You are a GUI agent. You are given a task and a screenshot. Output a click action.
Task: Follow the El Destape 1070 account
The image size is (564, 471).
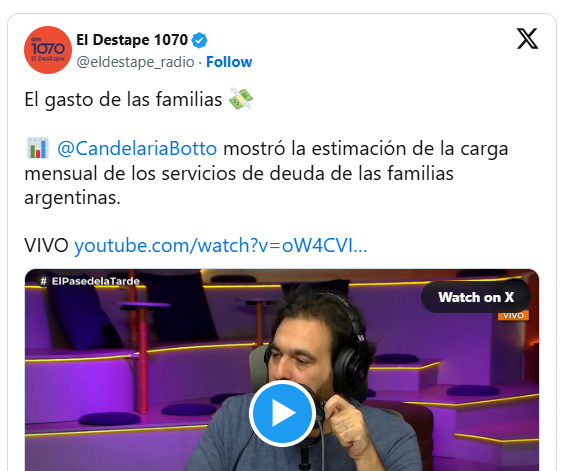point(229,62)
